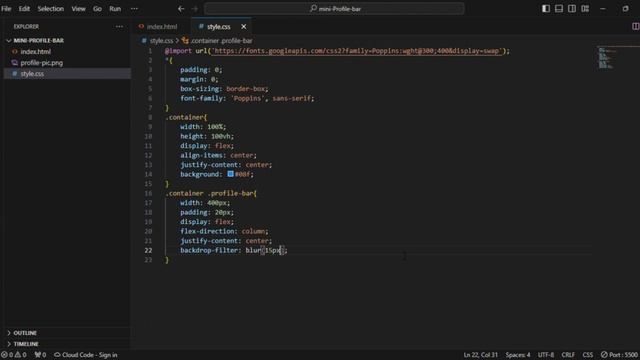
Task: Open the customize layout icon
Action: click(x=585, y=9)
